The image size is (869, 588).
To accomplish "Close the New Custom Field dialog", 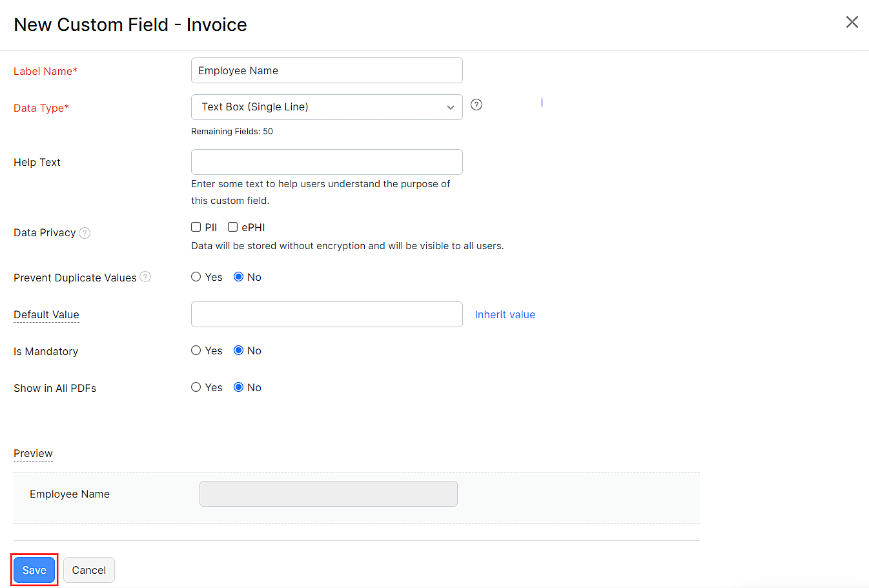I will pyautogui.click(x=852, y=21).
